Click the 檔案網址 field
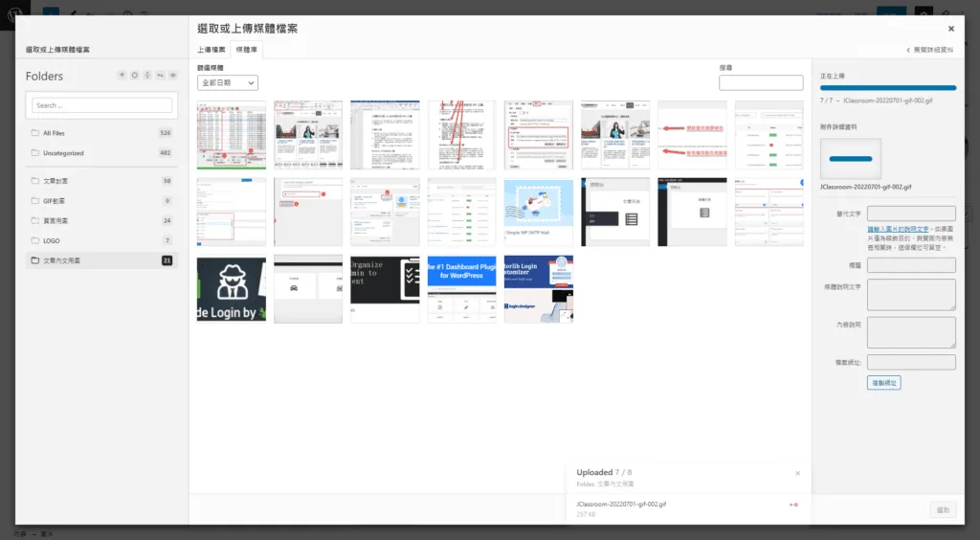Screen dimensions: 980x540 point(911,362)
